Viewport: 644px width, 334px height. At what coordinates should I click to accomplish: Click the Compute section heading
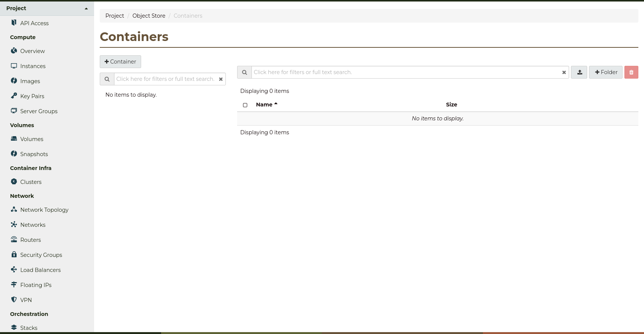[23, 37]
